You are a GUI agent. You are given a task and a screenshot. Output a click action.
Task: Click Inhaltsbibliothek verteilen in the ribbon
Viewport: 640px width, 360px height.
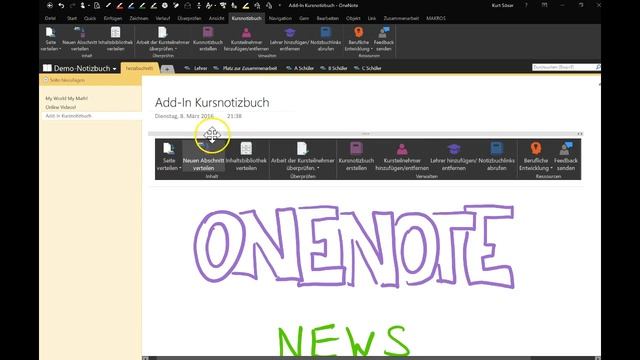coord(116,39)
